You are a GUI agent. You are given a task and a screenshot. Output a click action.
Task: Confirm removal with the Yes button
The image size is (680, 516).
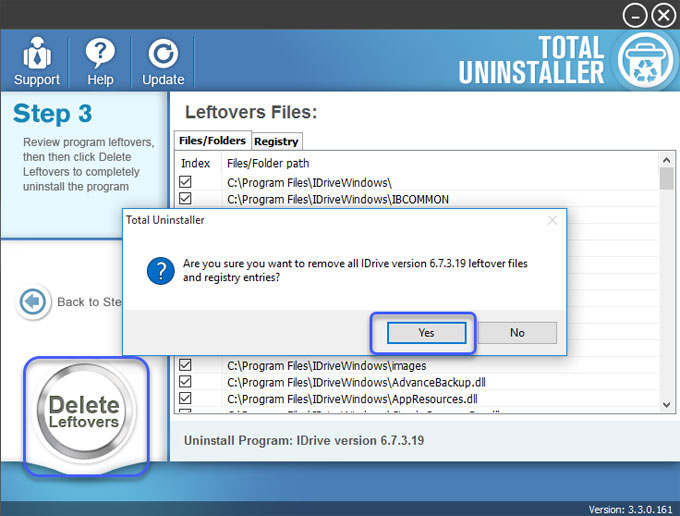click(426, 333)
